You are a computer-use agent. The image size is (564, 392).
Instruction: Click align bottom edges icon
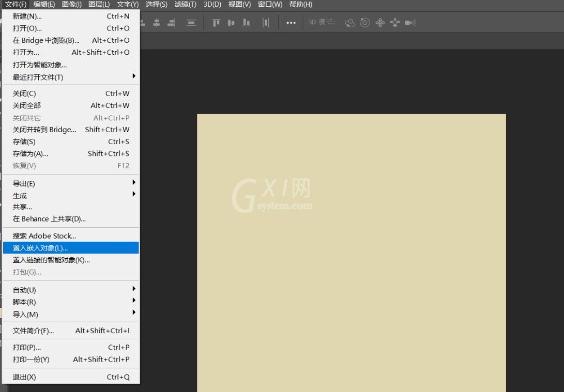tap(246, 23)
